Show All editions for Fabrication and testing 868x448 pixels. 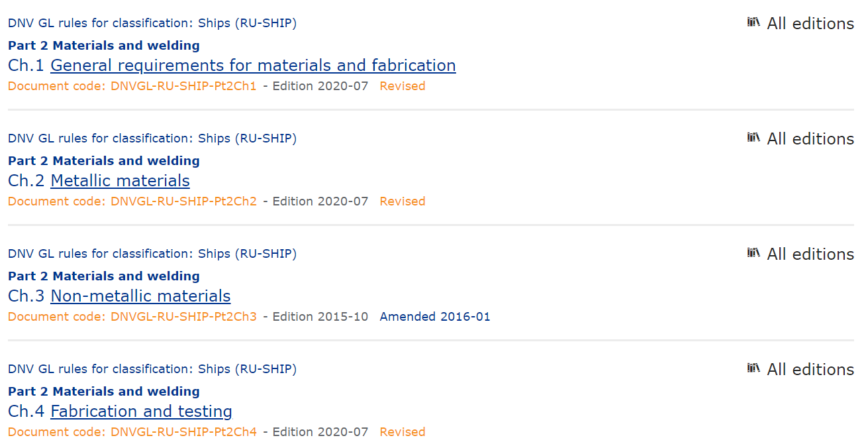810,370
